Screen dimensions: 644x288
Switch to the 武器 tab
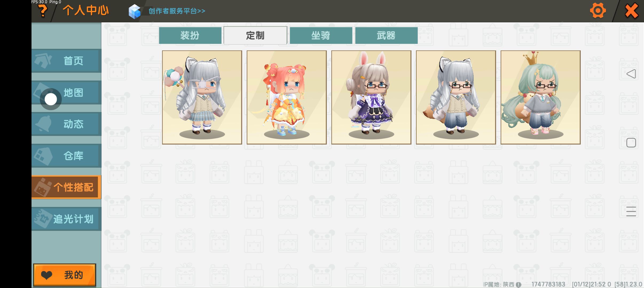[386, 35]
